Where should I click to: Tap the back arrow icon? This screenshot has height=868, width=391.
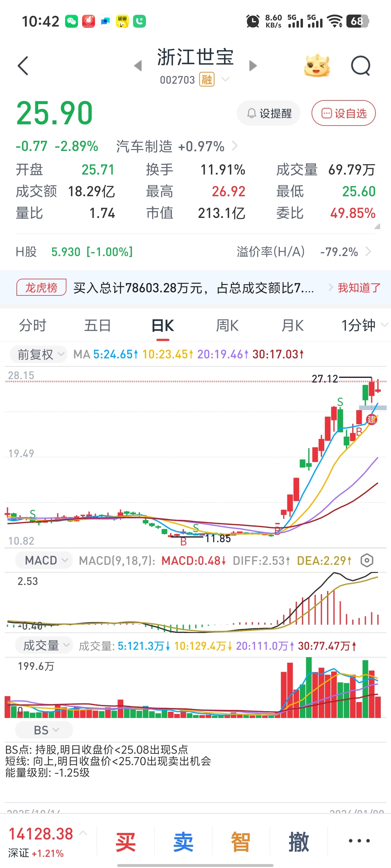(x=23, y=66)
